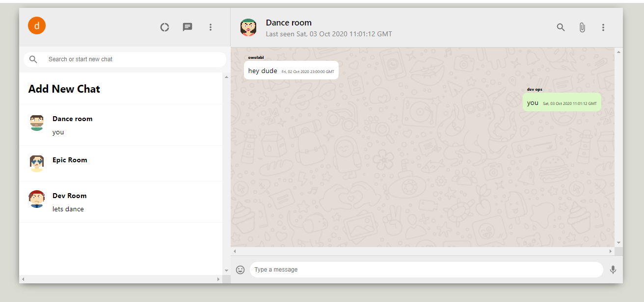
Task: Click the attach file paperclip icon
Action: point(582,27)
